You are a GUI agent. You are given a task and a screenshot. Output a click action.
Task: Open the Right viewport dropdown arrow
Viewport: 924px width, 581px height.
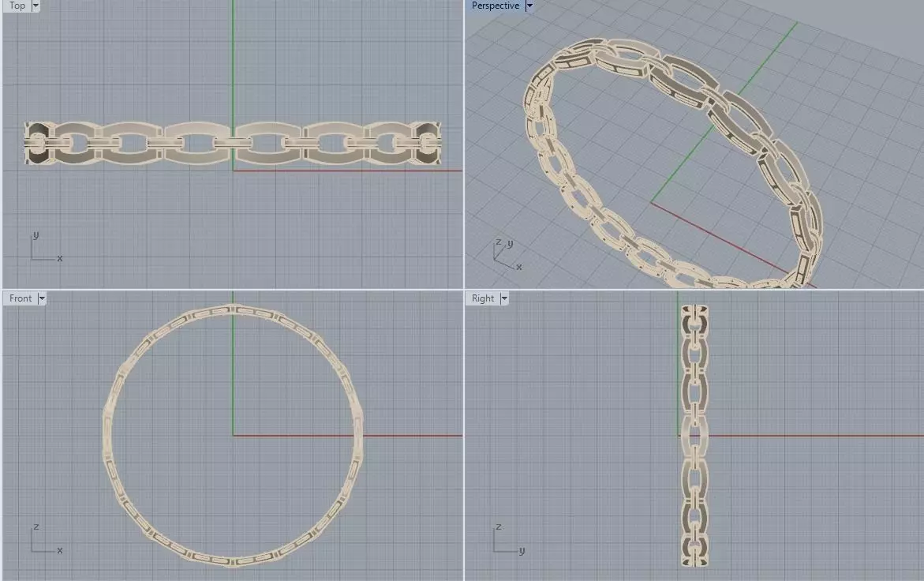504,298
